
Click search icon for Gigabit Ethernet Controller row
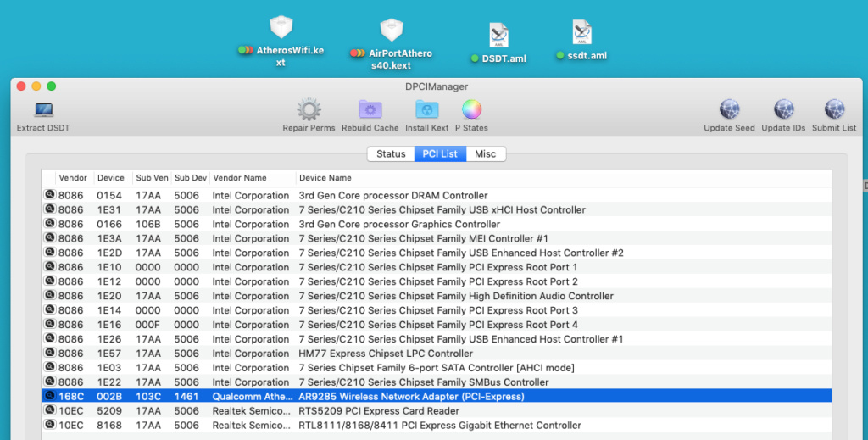(x=50, y=425)
